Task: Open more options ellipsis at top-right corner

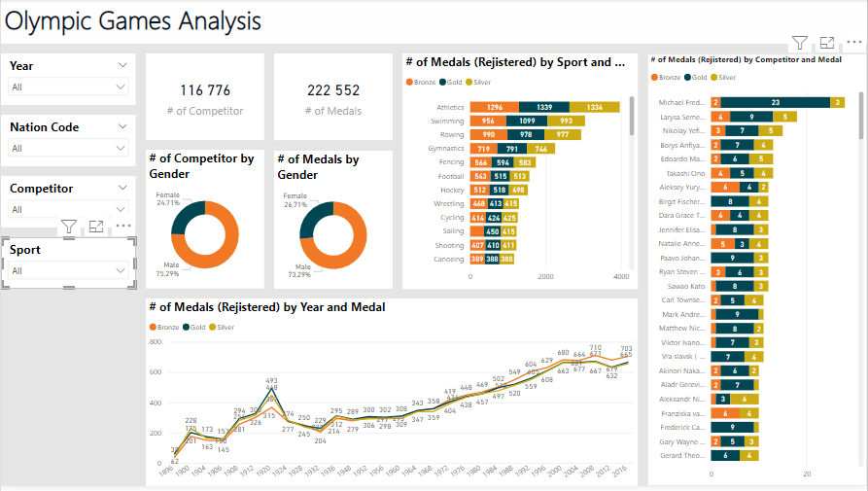Action: [x=854, y=43]
